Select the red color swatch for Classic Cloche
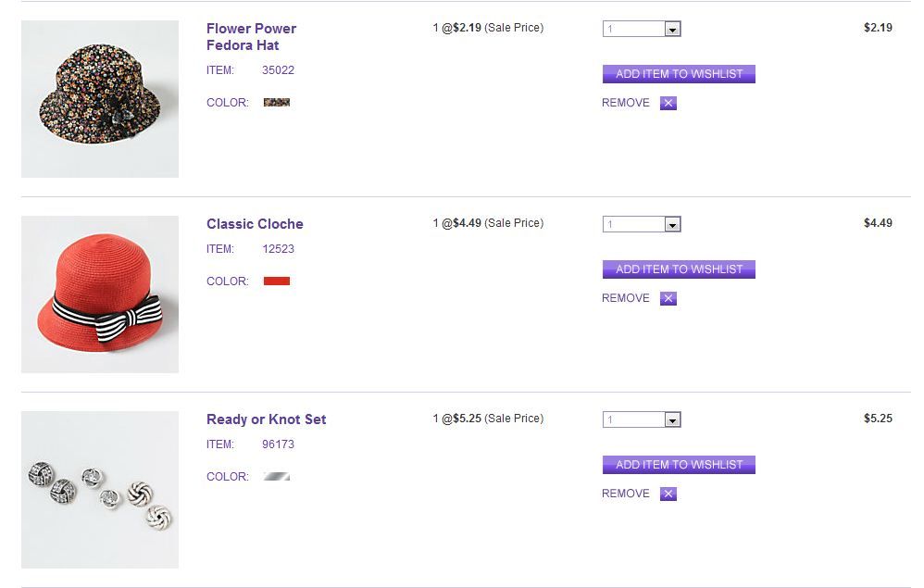Screen dimensions: 924x588 (x=277, y=281)
